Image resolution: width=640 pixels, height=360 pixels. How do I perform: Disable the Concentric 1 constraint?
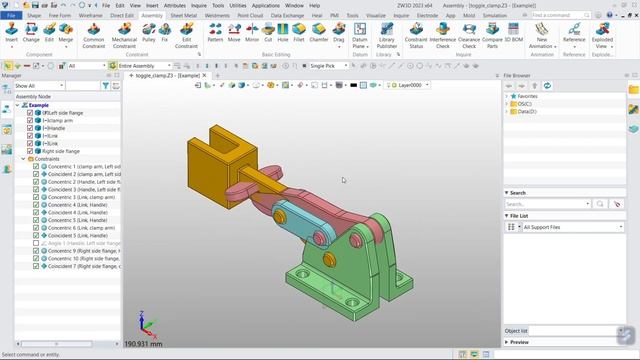tap(36, 167)
